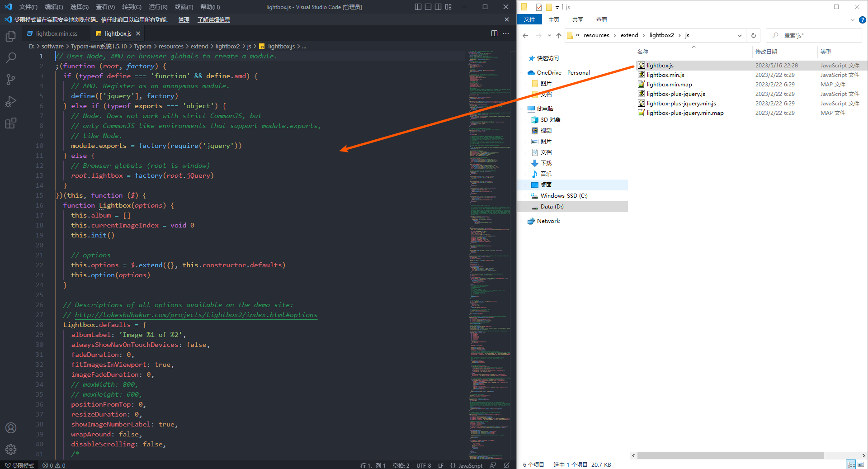Image resolution: width=868 pixels, height=469 pixels.
Task: Click 'resources' breadcrumb in VS Code editor
Action: tap(171, 46)
